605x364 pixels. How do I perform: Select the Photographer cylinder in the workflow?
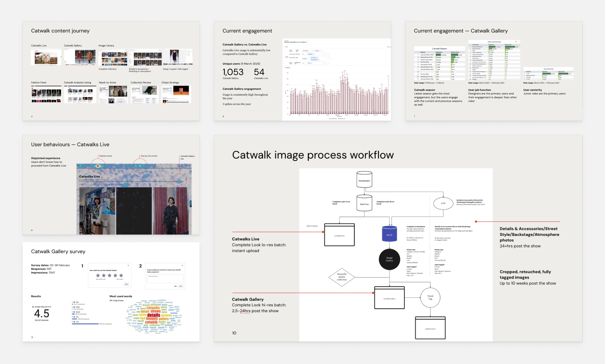click(x=364, y=179)
